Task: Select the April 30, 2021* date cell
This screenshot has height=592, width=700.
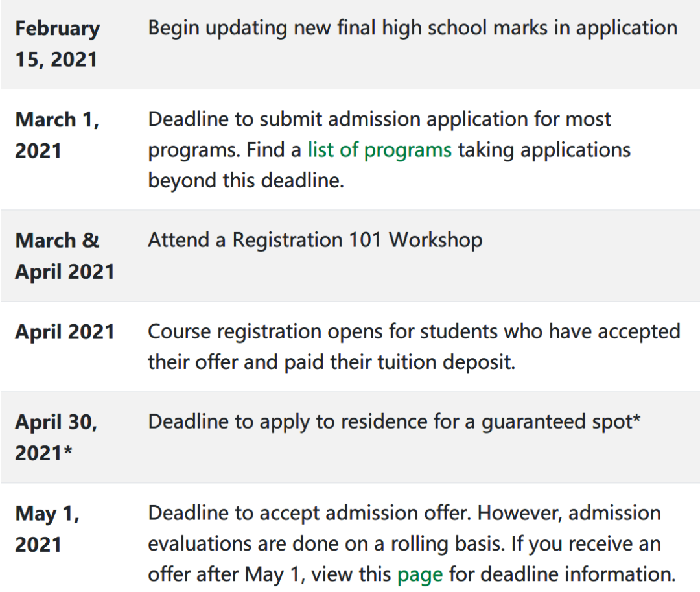Action: click(56, 437)
